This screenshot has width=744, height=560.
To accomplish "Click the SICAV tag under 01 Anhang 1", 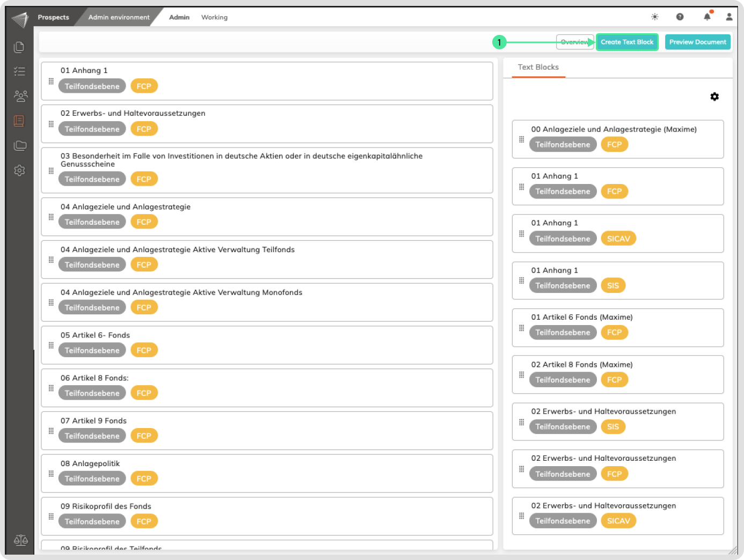I will [618, 239].
